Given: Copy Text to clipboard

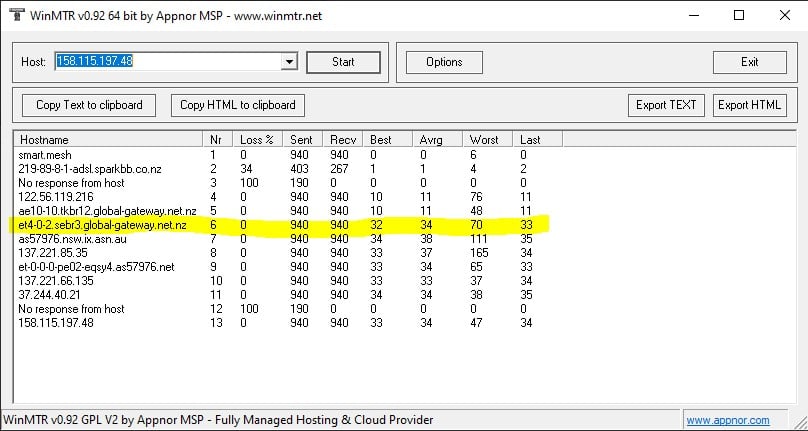Looking at the screenshot, I should coord(89,105).
